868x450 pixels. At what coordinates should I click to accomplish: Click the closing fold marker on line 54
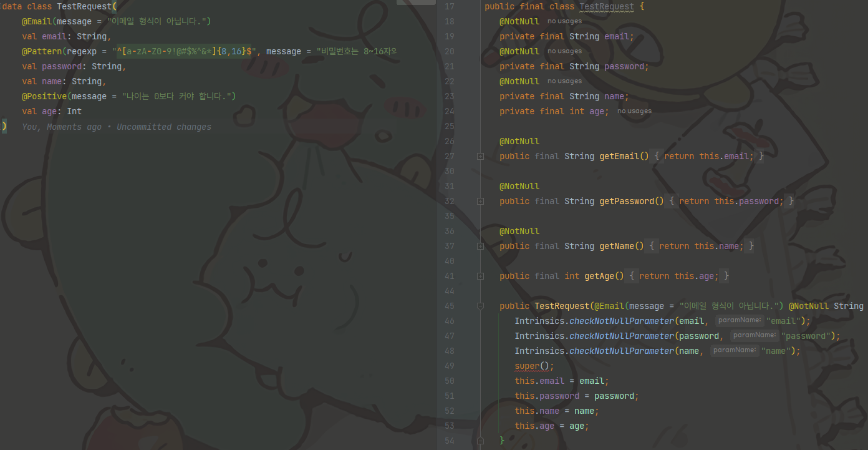point(480,441)
